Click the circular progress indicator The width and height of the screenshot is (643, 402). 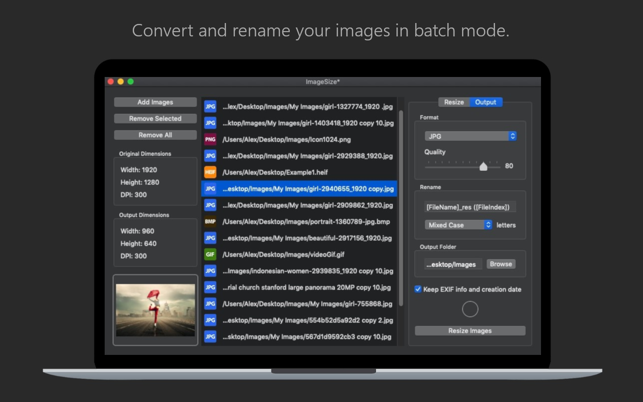coord(470,309)
